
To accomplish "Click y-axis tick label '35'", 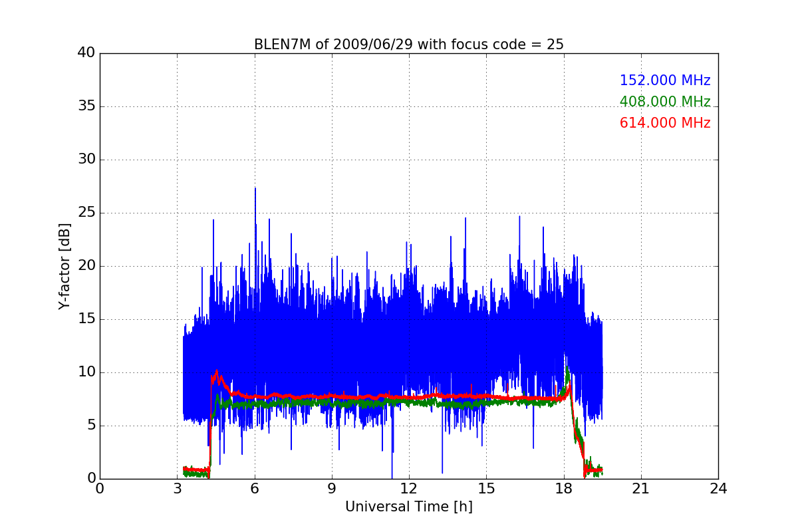I will point(86,106).
